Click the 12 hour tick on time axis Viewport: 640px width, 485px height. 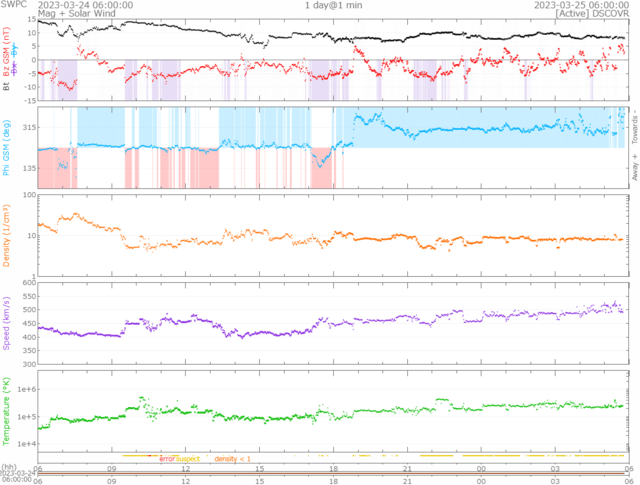[x=186, y=468]
